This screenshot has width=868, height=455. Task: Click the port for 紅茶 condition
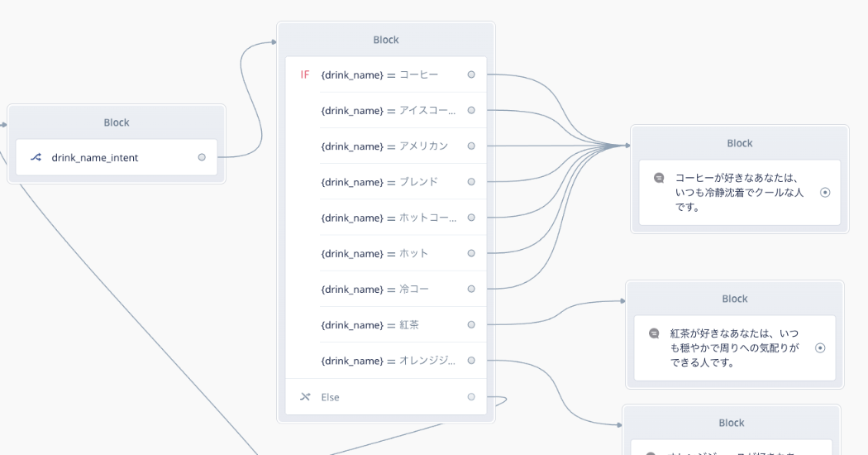coord(471,325)
